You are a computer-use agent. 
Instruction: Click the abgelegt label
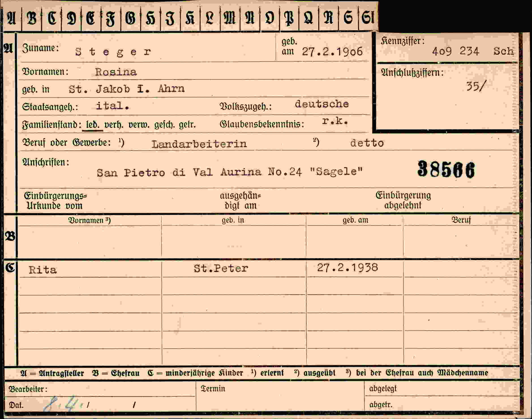click(x=383, y=389)
